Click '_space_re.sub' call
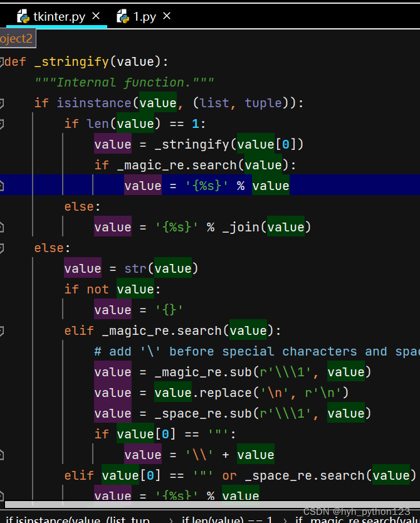This screenshot has height=523, width=420. [x=203, y=413]
